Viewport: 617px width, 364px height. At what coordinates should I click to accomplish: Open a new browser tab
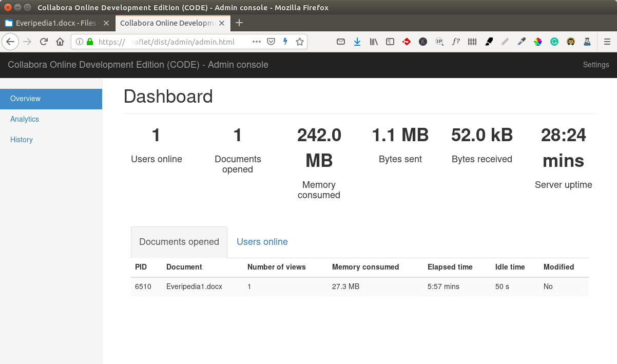(239, 23)
